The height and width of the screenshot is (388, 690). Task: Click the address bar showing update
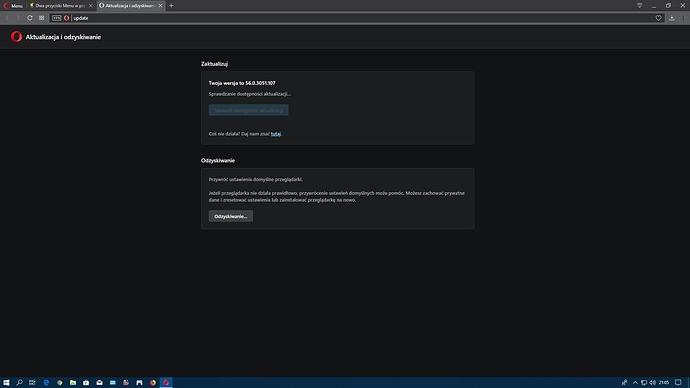(x=361, y=18)
